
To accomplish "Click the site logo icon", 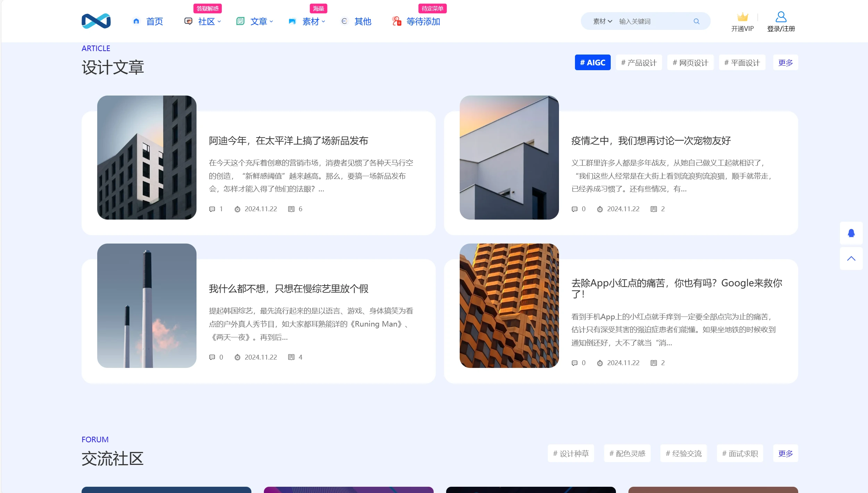I will coord(96,21).
